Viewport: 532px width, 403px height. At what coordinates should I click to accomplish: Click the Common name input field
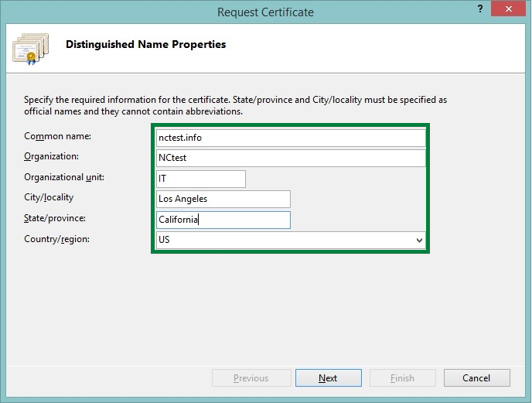point(291,138)
